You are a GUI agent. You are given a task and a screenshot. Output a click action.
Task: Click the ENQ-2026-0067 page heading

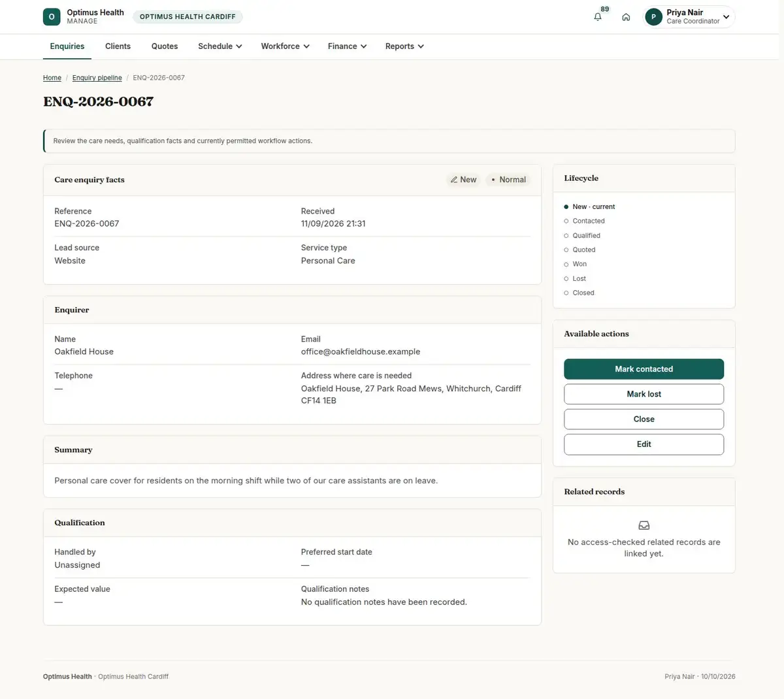[99, 102]
